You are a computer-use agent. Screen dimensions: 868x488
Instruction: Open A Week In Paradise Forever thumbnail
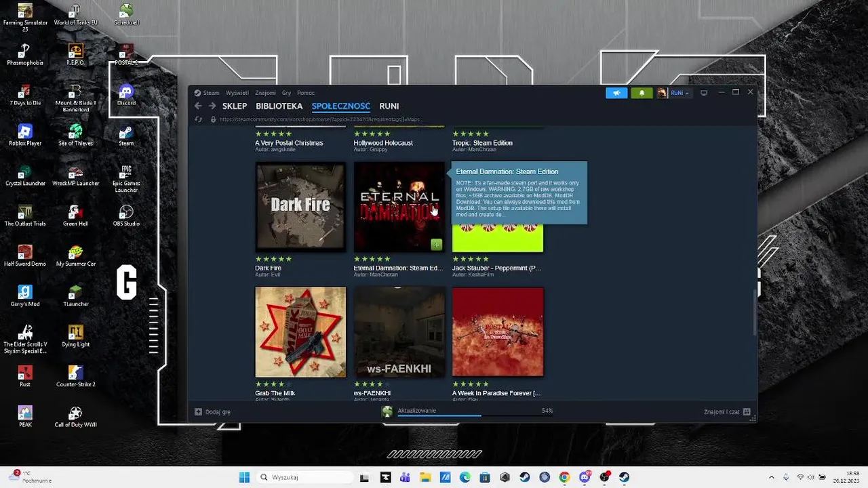click(x=498, y=331)
